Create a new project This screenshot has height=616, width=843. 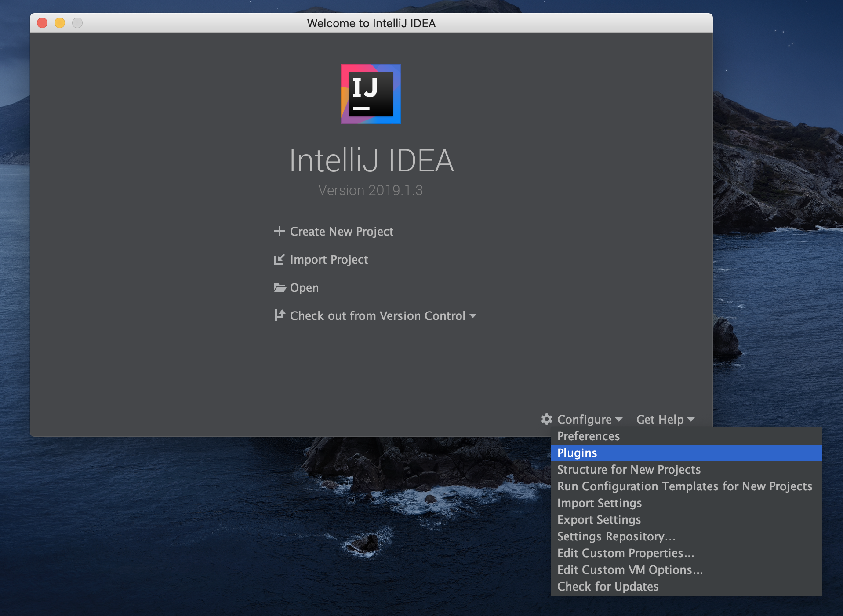(342, 232)
